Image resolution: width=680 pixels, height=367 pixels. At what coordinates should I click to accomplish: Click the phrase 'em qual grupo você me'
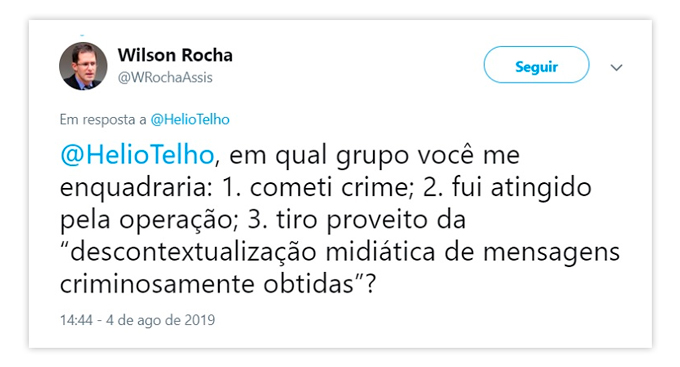[374, 156]
